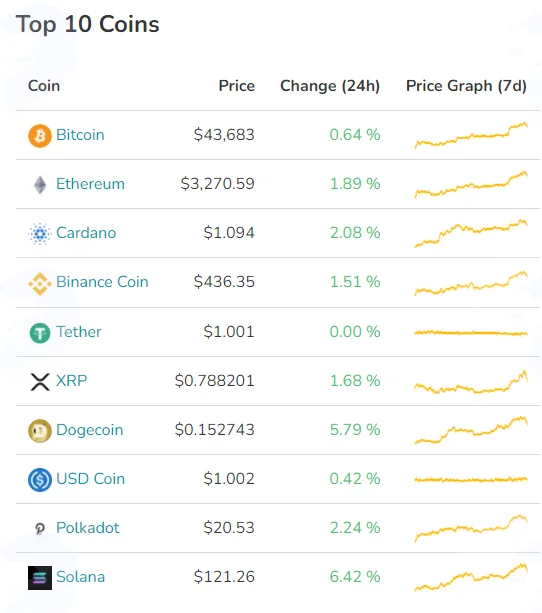Image resolution: width=542 pixels, height=613 pixels.
Task: Click the Polkadot logo icon
Action: [40, 529]
